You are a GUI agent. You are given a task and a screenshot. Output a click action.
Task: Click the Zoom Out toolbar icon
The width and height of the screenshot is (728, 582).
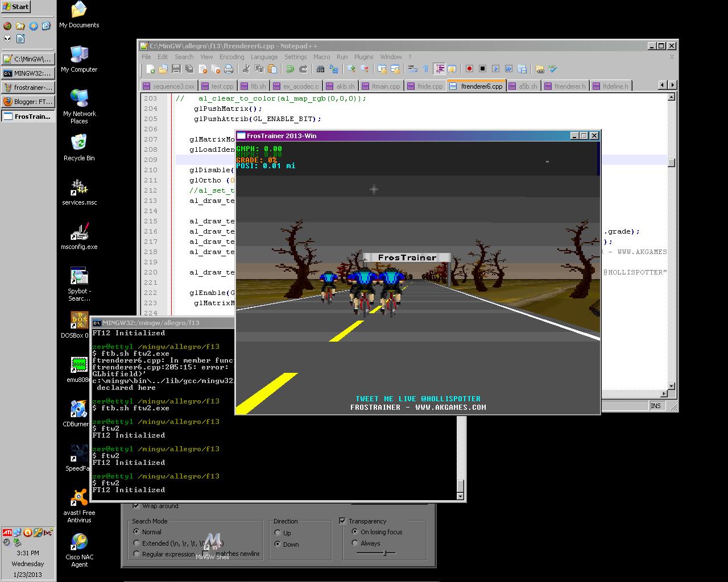pos(365,69)
